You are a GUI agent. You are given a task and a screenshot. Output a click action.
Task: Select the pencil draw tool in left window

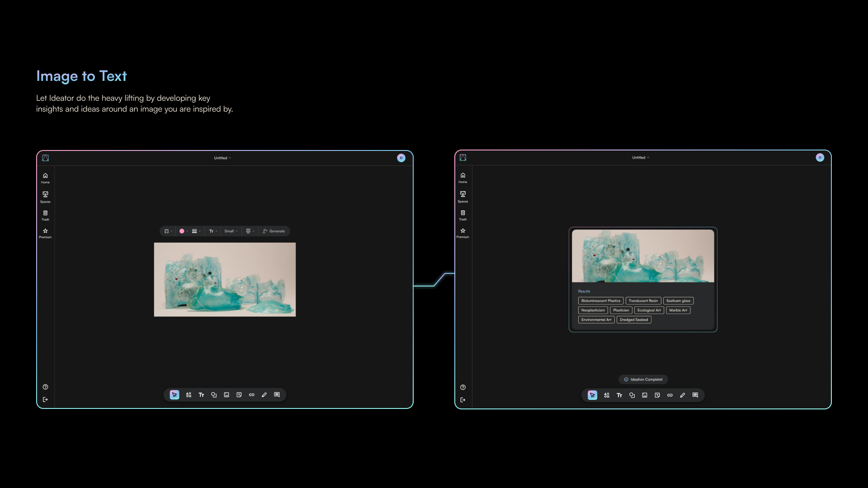(x=264, y=395)
